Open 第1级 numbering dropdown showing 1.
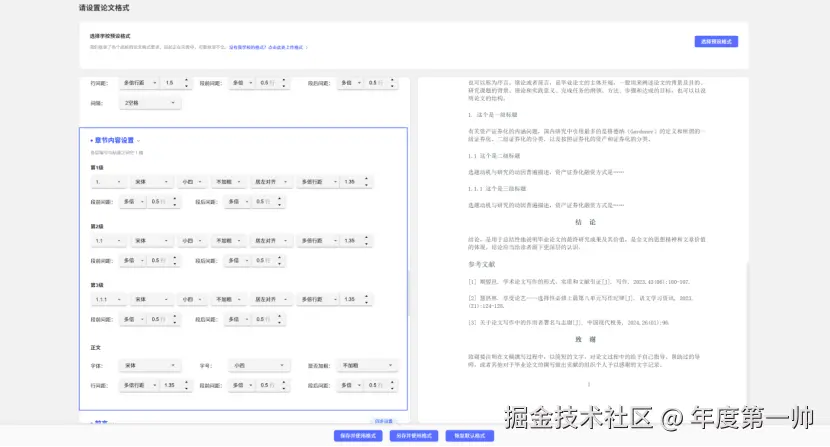 click(x=108, y=182)
